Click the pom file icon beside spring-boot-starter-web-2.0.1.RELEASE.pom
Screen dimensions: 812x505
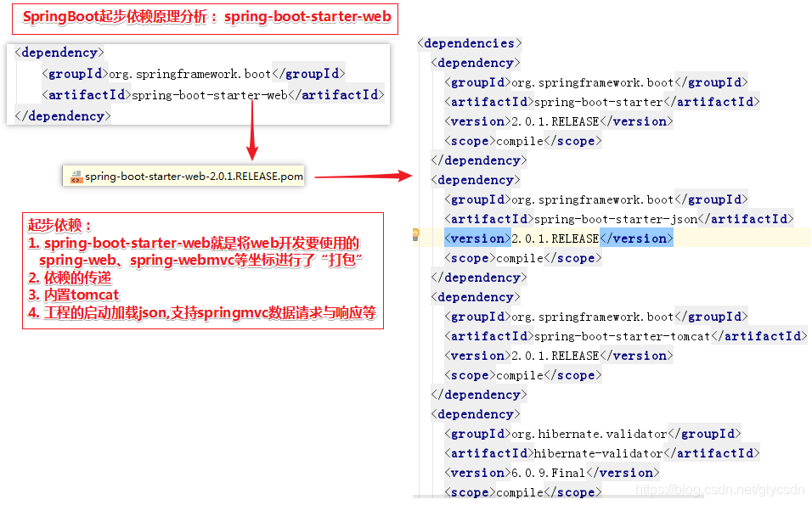(76, 177)
